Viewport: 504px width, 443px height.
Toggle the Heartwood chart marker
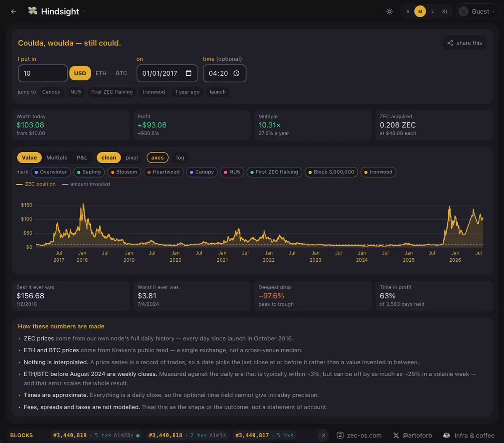[x=163, y=172]
